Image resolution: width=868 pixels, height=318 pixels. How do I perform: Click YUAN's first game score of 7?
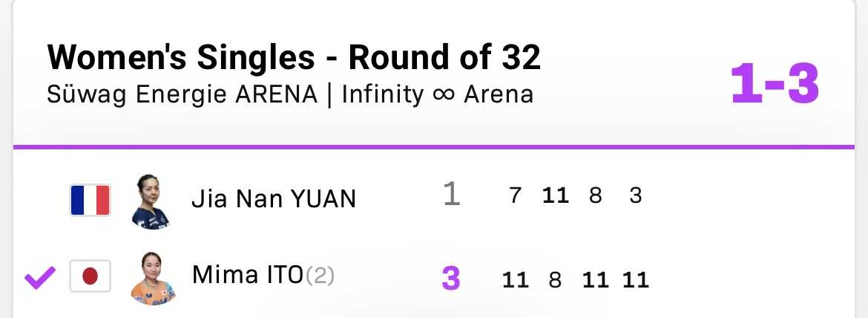pos(515,196)
